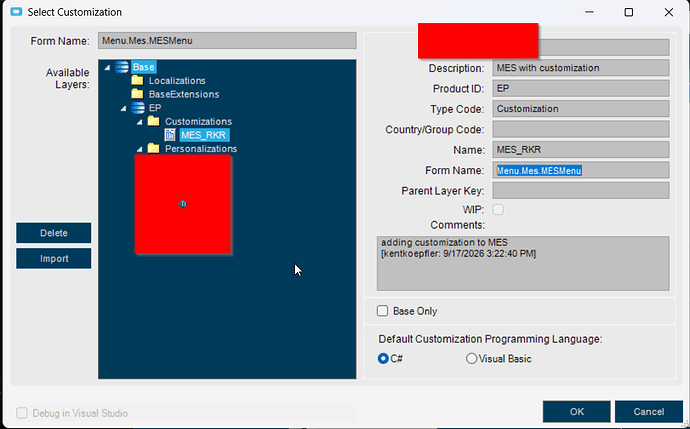The image size is (690, 429).
Task: Minimize the Select Customization window
Action: pos(589,12)
